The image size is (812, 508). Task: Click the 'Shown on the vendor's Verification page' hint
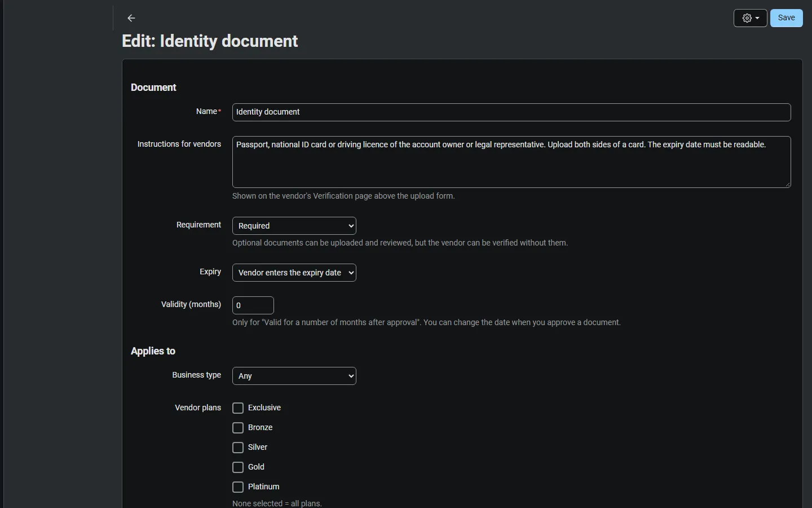[343, 196]
